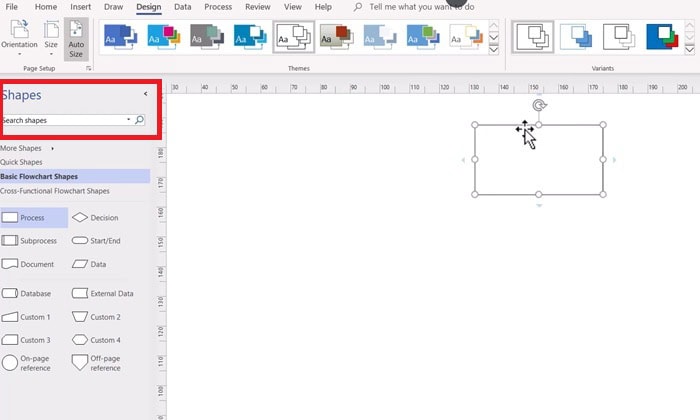
Task: Select the Custom 2 shape
Action: [x=96, y=317]
